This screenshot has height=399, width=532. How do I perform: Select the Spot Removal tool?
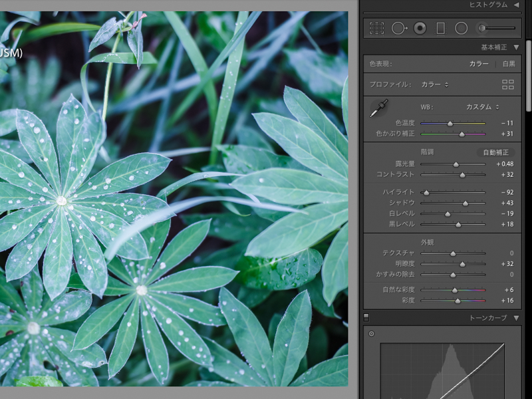point(399,28)
